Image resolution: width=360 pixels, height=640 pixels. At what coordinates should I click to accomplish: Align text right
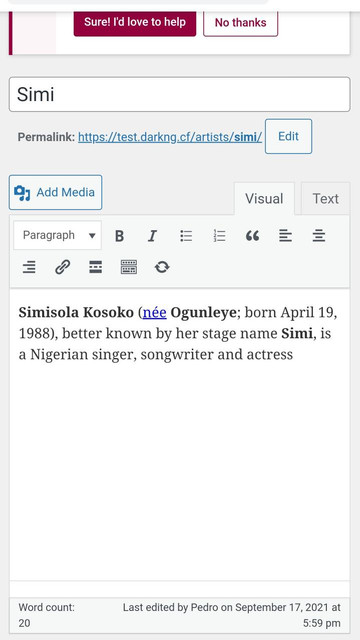point(29,267)
